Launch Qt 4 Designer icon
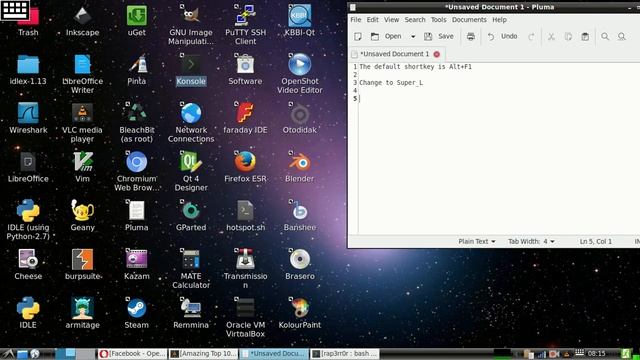This screenshot has height=360, width=640. [x=191, y=171]
